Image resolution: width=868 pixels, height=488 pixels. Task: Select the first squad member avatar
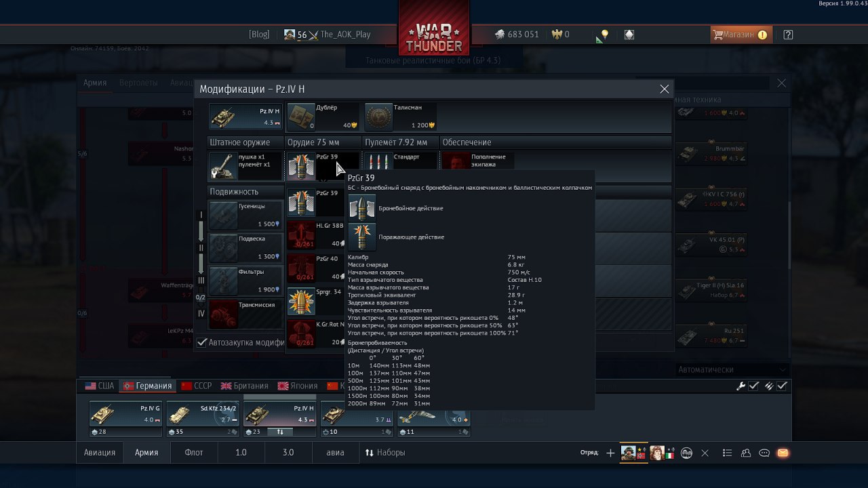pyautogui.click(x=633, y=453)
